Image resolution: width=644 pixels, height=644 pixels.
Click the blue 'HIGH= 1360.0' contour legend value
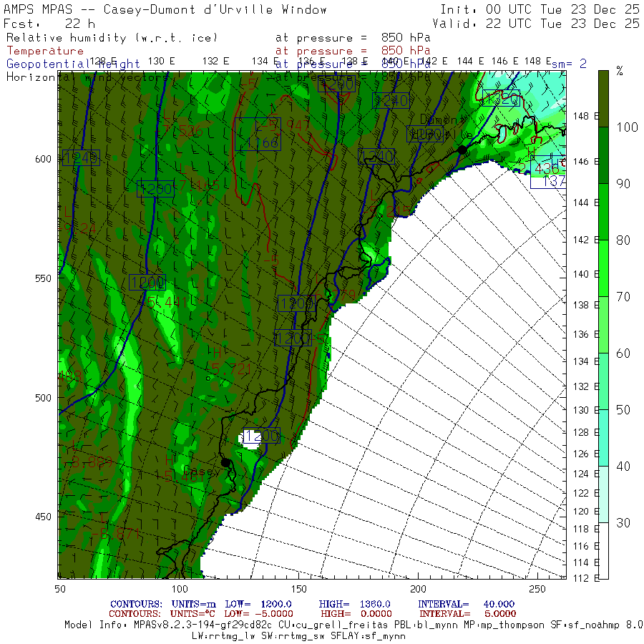354,604
